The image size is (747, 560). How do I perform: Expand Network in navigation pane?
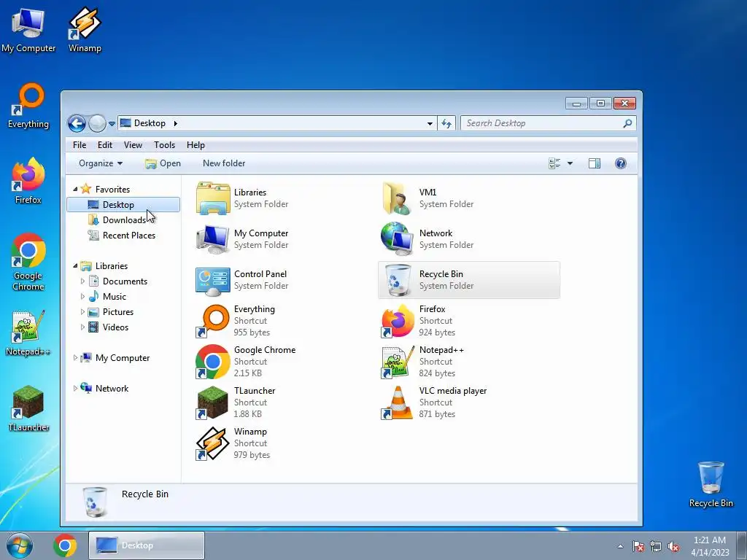(75, 388)
